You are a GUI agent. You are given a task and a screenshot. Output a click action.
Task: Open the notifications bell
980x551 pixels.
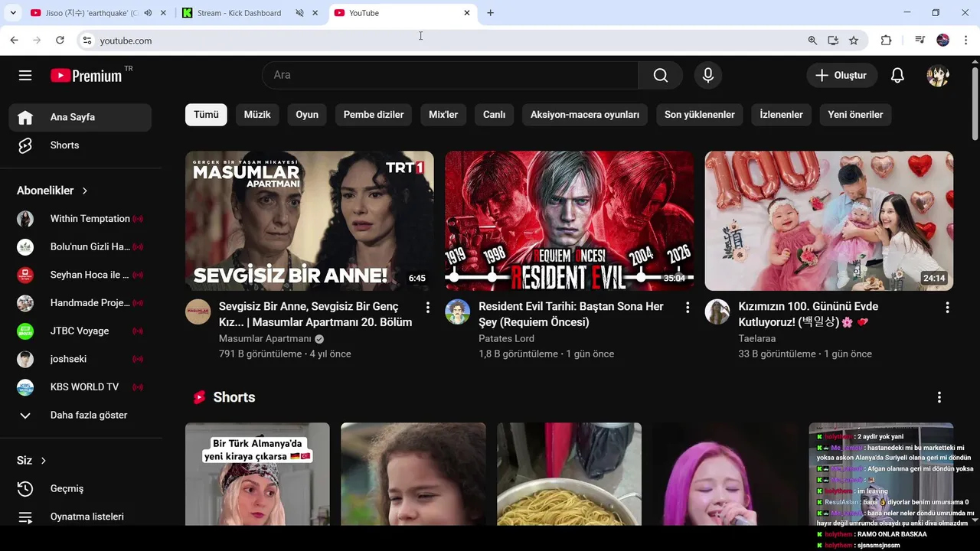point(897,75)
